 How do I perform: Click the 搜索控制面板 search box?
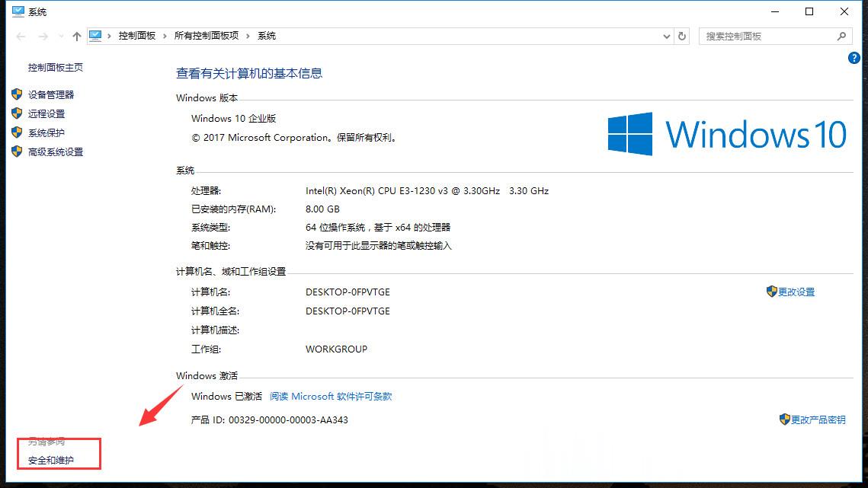[775, 36]
